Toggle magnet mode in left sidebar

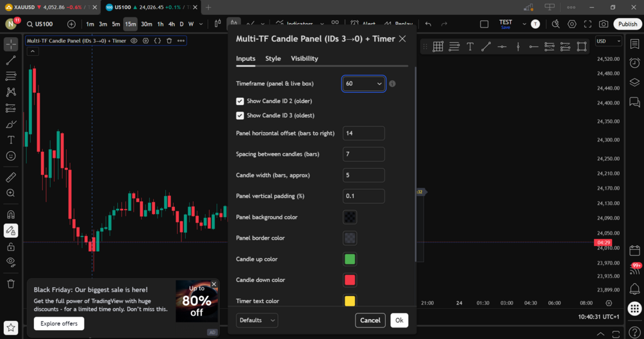(x=11, y=214)
